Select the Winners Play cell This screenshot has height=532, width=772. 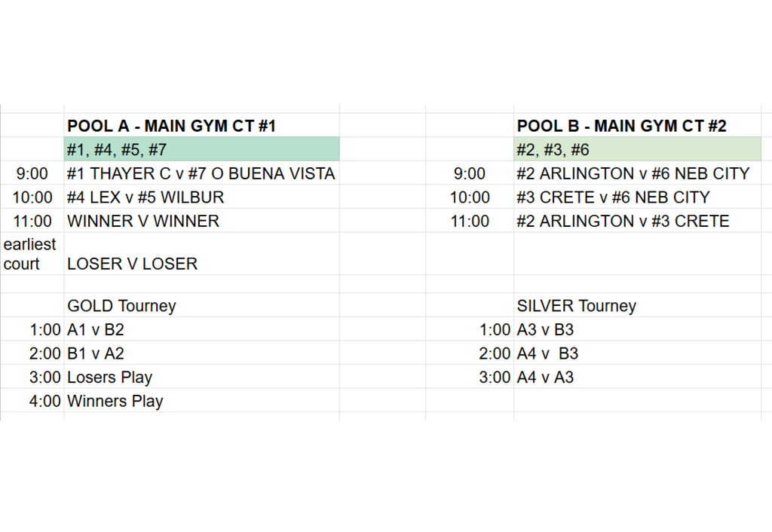coord(115,401)
